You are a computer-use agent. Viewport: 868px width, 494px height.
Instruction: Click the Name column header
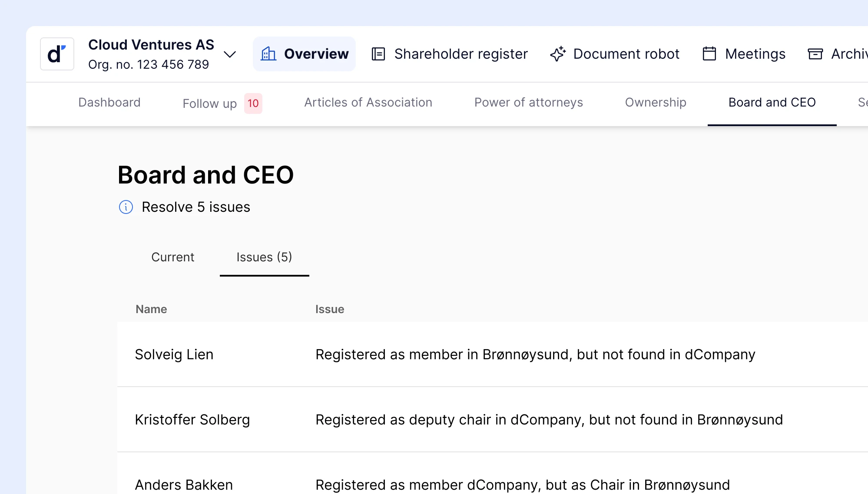tap(151, 309)
